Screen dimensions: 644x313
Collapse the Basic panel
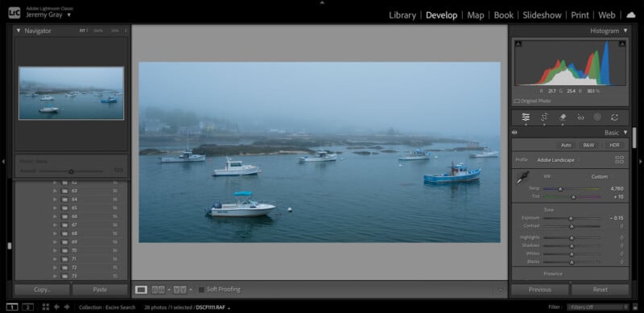point(625,133)
